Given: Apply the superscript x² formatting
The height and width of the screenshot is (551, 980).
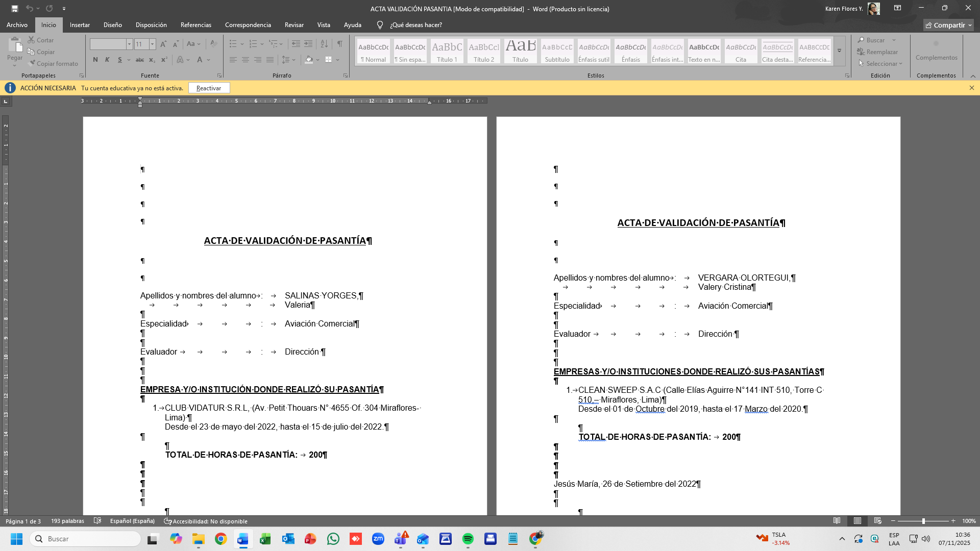Looking at the screenshot, I should point(164,60).
